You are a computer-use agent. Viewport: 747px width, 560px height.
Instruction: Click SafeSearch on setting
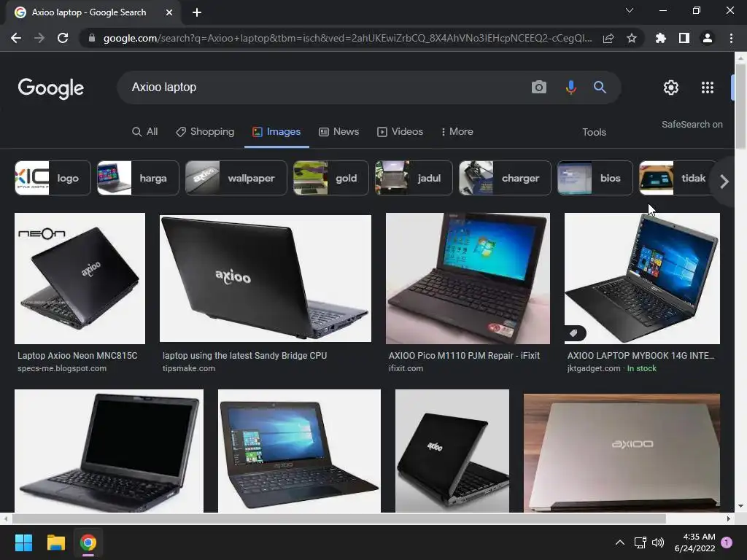point(692,124)
